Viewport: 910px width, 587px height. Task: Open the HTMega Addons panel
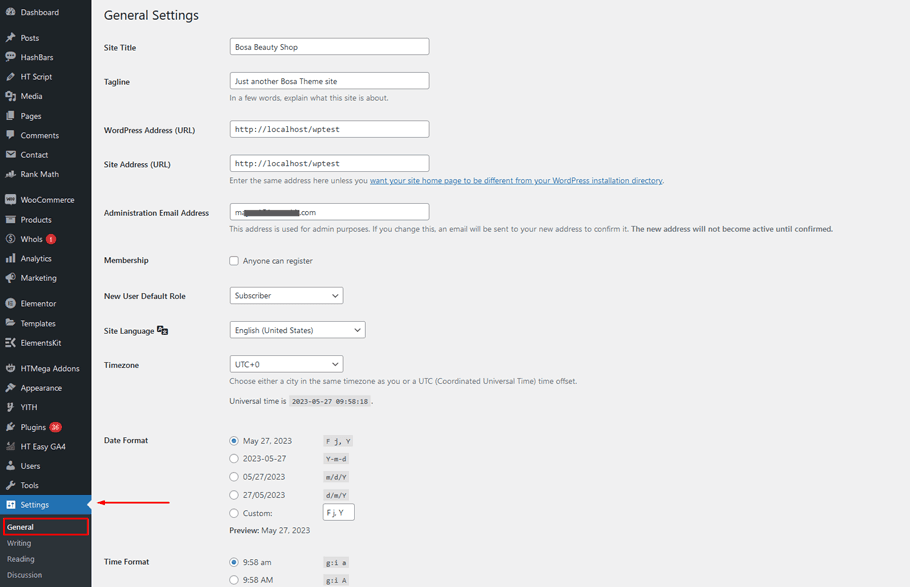point(44,367)
